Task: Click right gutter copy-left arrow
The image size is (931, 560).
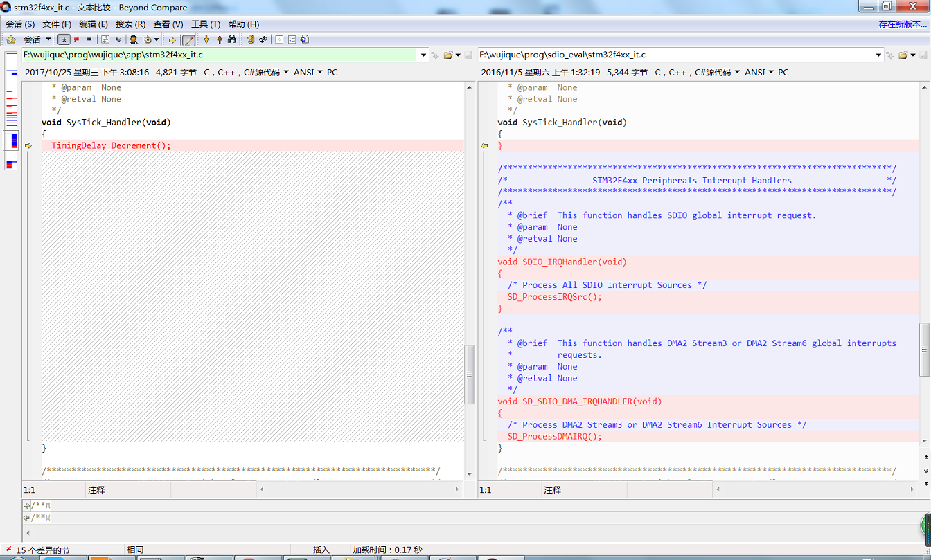Action: (484, 145)
